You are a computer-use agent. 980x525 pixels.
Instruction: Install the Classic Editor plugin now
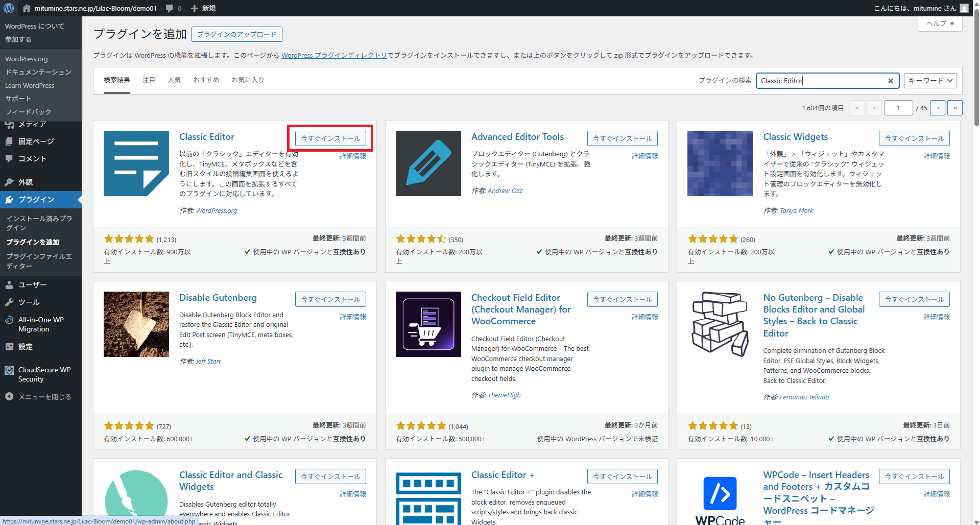pos(330,138)
